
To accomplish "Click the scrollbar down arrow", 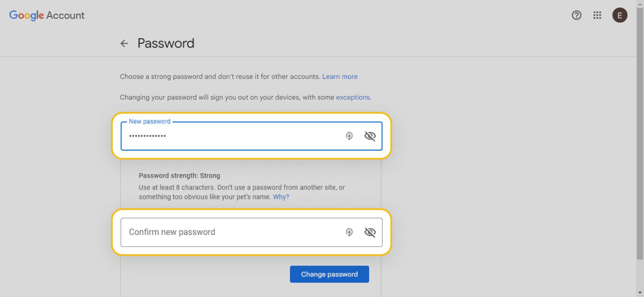I will coord(640,293).
